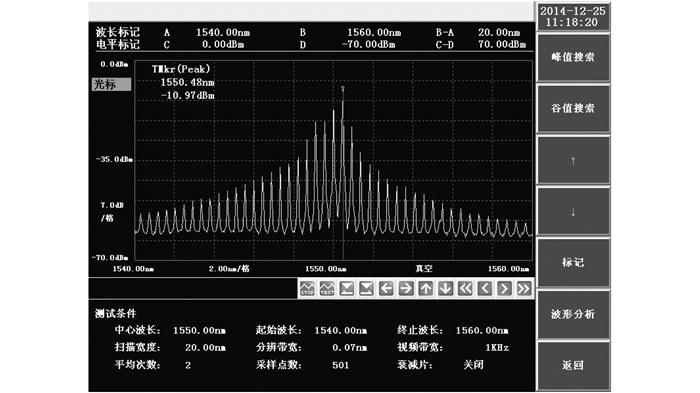
Task: Click the ↓ soft key button
Action: pos(573,211)
